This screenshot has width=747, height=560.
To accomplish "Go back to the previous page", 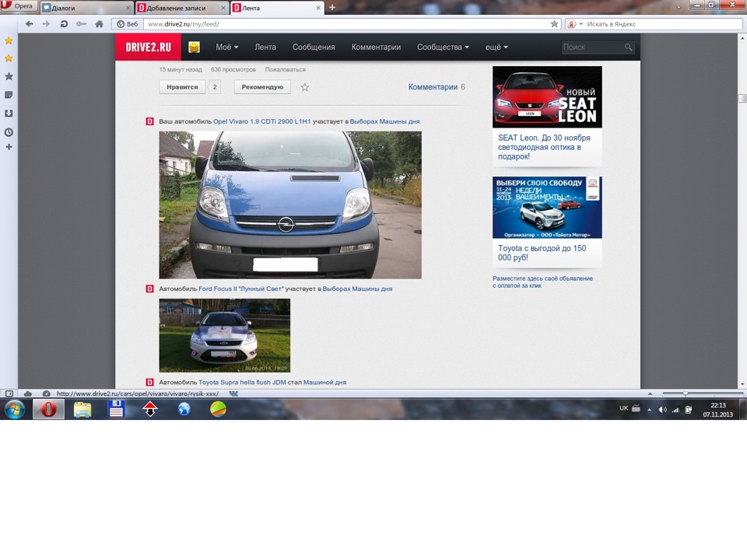I will [x=29, y=24].
